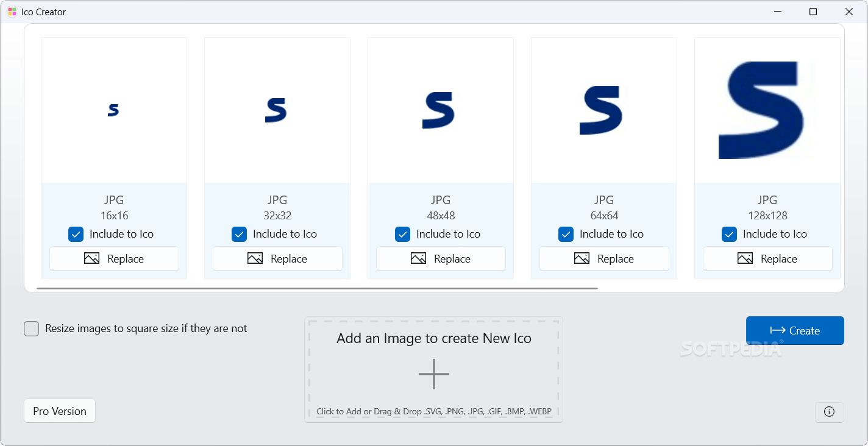Click the Ico Creator app logo icon
This screenshot has width=868, height=446.
12,12
